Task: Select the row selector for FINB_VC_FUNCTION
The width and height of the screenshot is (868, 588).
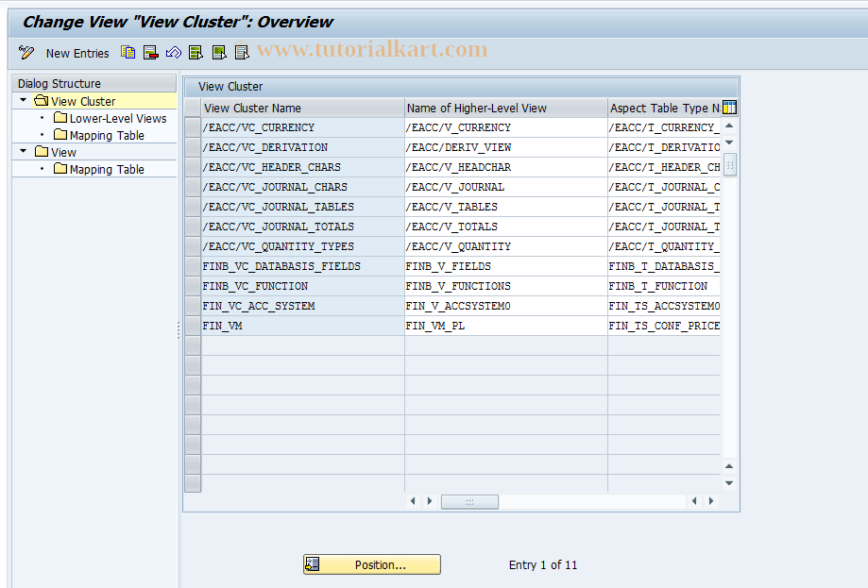Action: tap(192, 286)
